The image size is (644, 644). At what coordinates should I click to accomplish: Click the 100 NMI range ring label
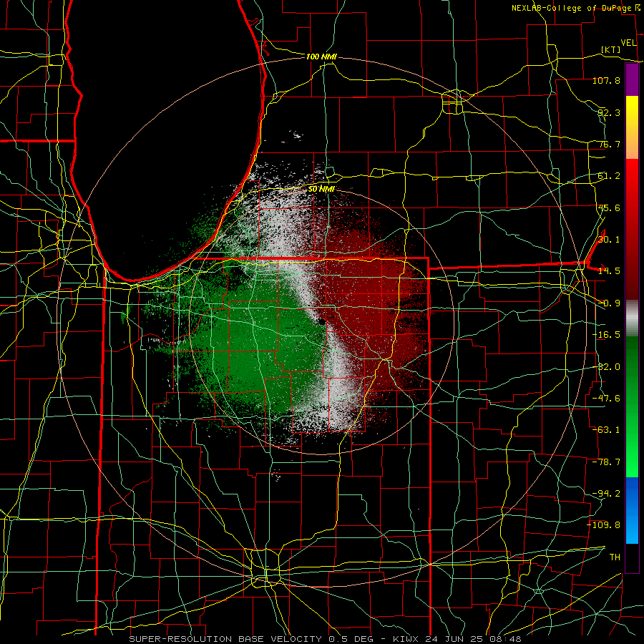[x=321, y=57]
